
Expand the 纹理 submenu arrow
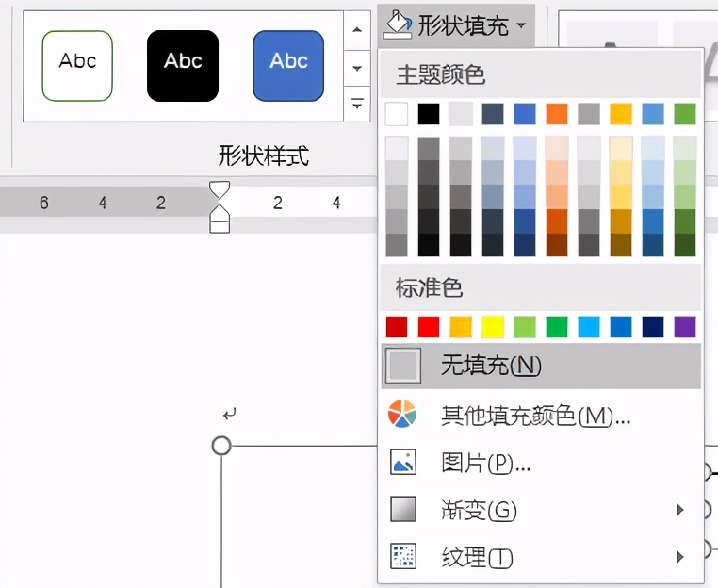pos(680,556)
